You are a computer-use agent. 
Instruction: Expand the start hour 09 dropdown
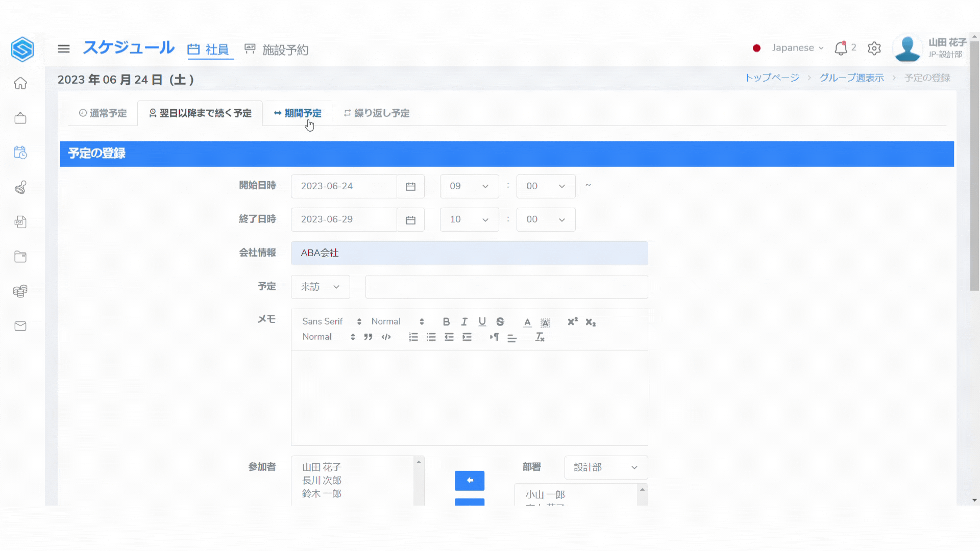tap(469, 187)
